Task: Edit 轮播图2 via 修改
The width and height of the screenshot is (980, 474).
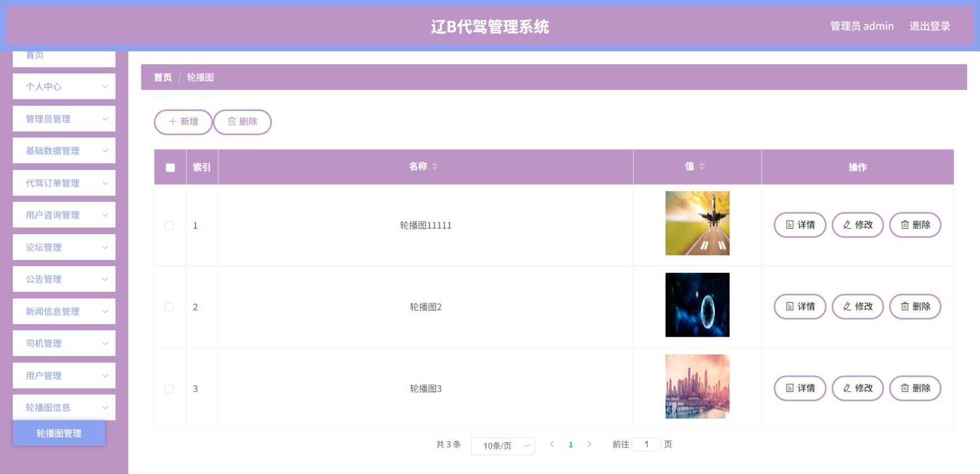Action: click(858, 306)
